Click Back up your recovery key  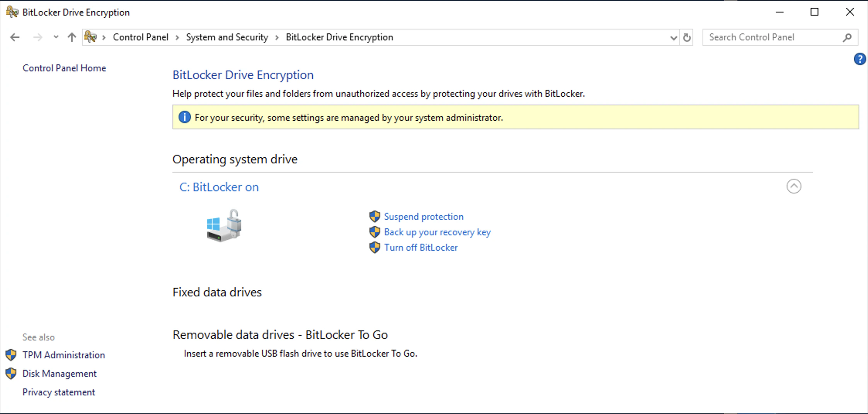[437, 232]
